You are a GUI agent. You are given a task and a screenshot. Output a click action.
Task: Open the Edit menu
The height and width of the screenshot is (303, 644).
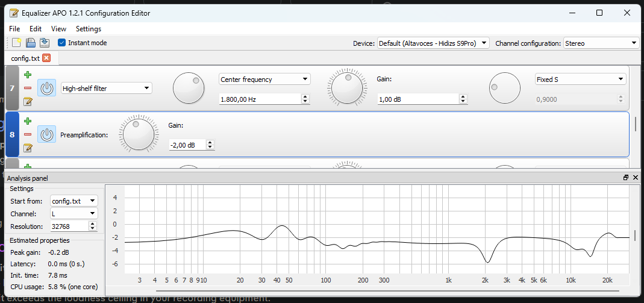36,29
